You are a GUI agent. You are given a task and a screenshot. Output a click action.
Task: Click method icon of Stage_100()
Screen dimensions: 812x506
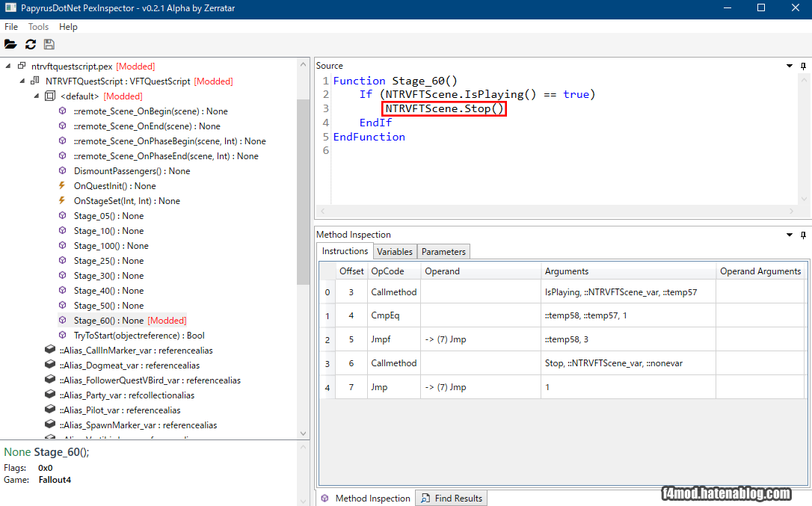coord(63,245)
